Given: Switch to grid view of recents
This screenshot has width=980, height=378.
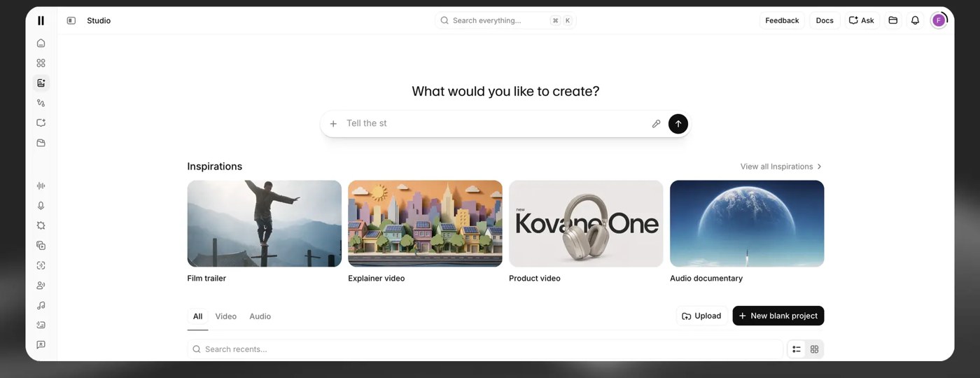Looking at the screenshot, I should coord(814,349).
